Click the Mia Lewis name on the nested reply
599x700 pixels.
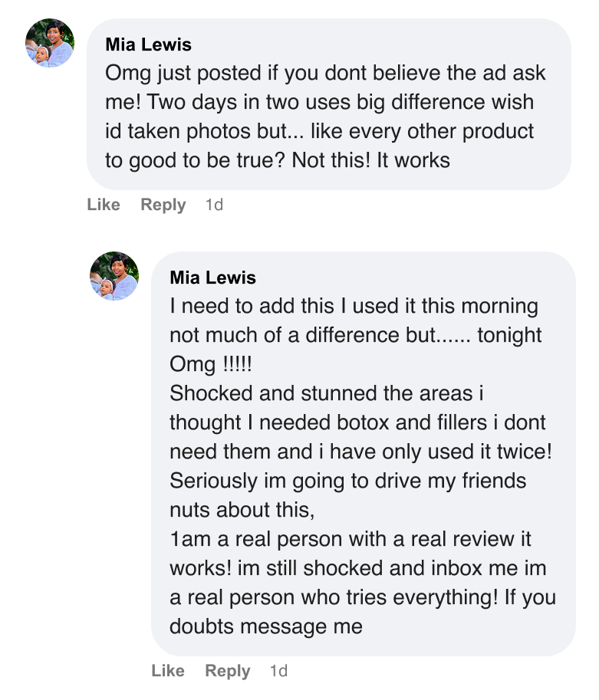pyautogui.click(x=212, y=278)
